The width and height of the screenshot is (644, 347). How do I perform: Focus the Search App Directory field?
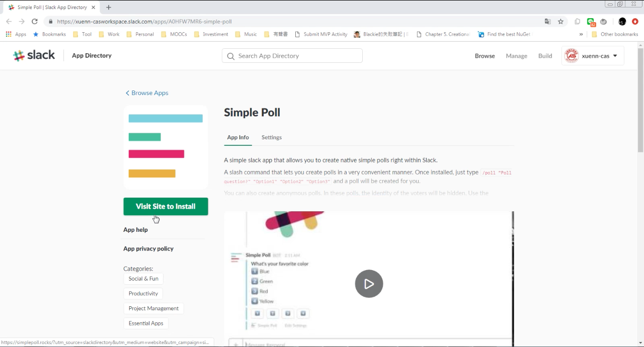(x=292, y=56)
